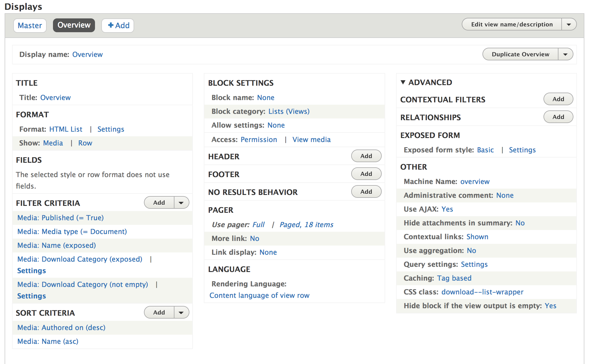Open Edit view name/description dropdown arrow

pos(569,24)
